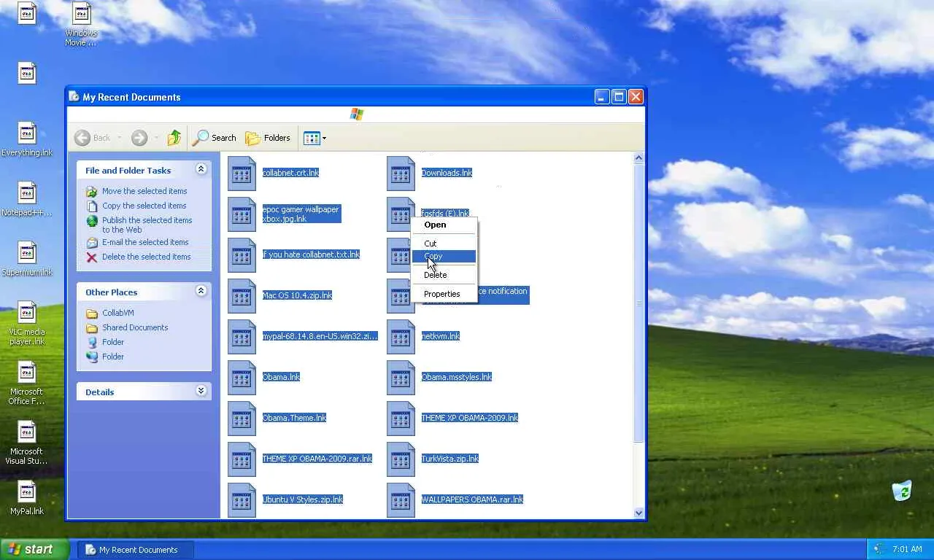Select the Windows Movie Maker desktop icon
The height and width of the screenshot is (560, 934).
(x=81, y=25)
